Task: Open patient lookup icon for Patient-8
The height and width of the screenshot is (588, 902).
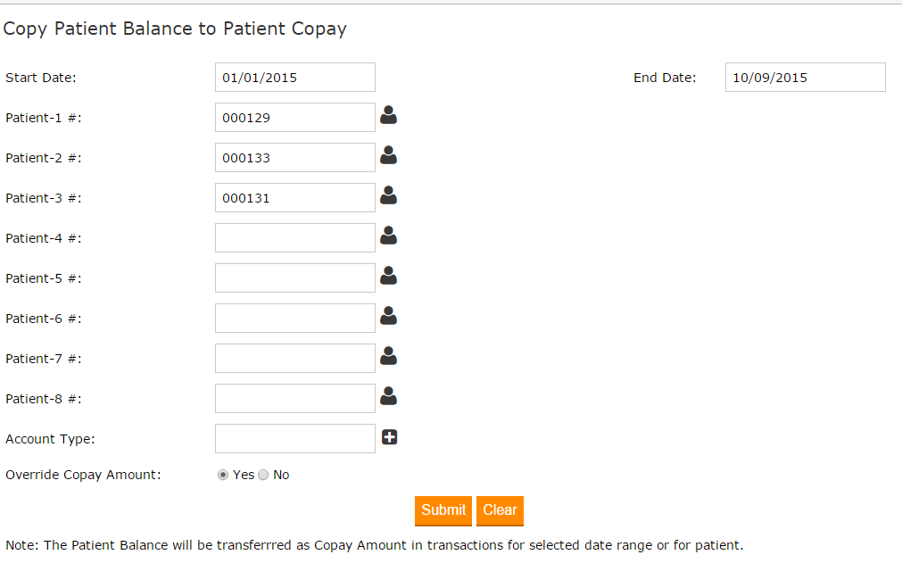Action: [388, 396]
